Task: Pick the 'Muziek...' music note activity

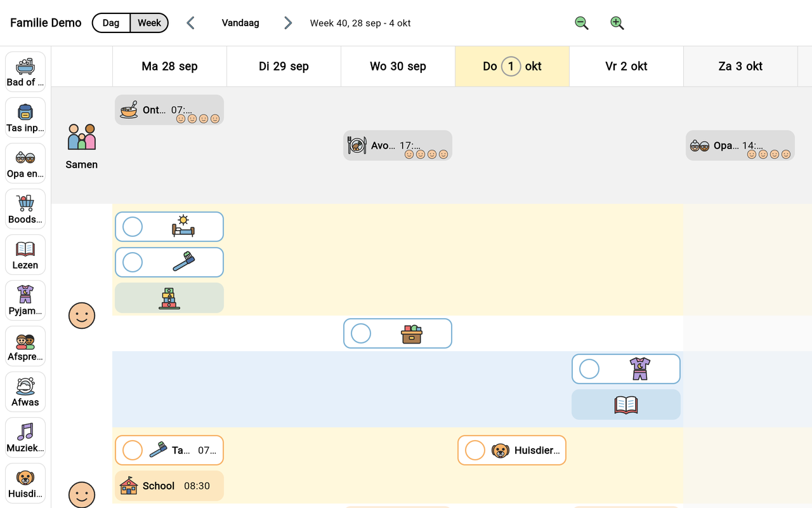Action: click(x=25, y=438)
